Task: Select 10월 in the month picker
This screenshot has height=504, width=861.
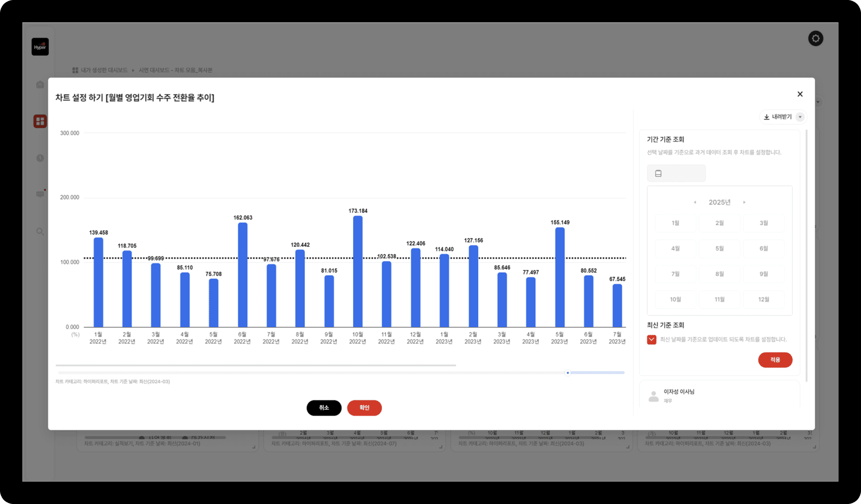Action: tap(675, 300)
